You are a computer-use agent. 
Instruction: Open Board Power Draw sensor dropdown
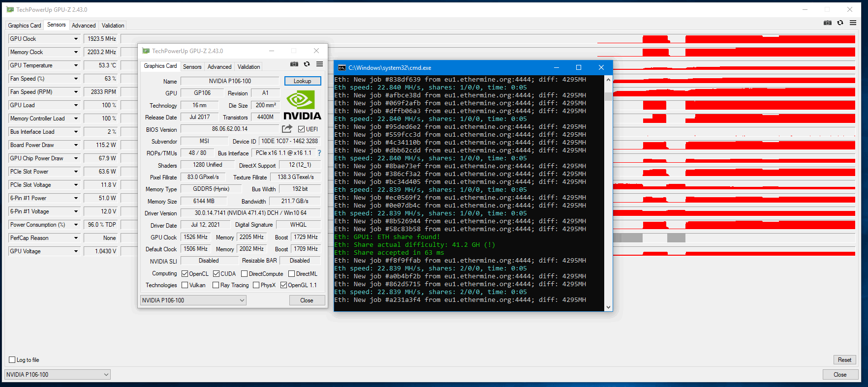76,145
